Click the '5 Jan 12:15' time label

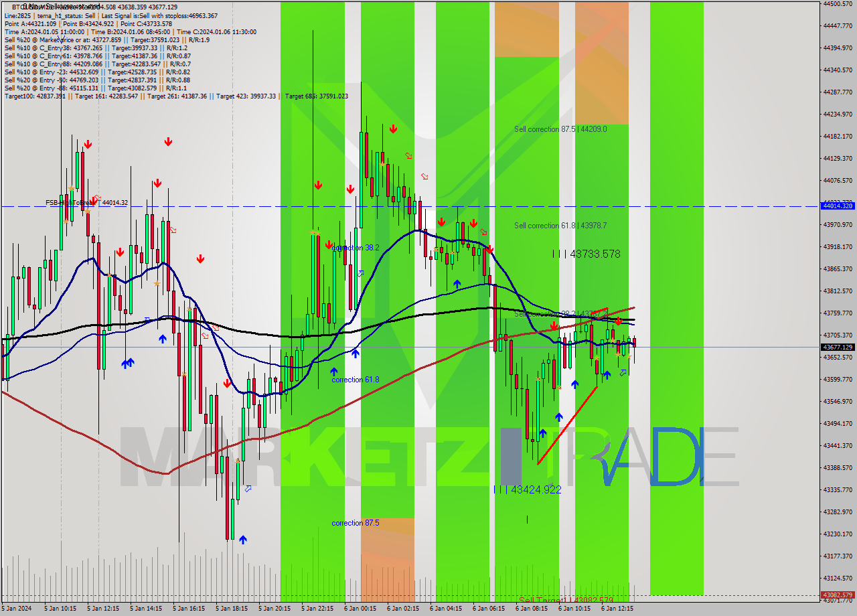103,609
